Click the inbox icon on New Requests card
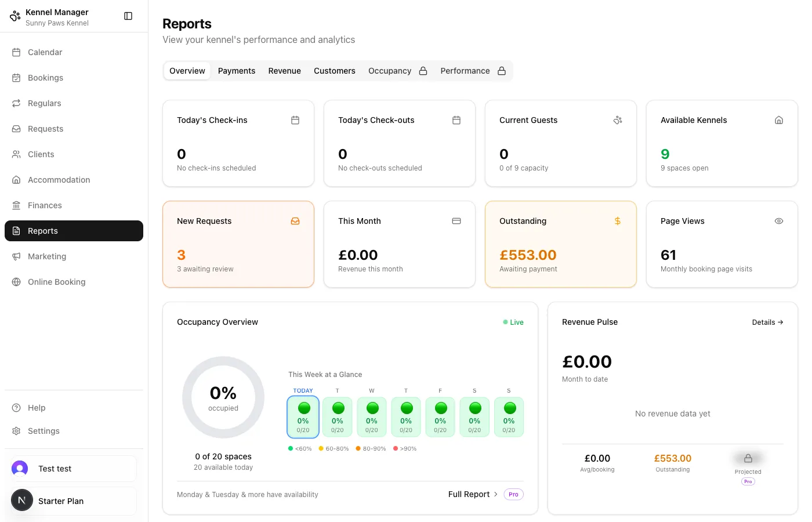Image resolution: width=812 pixels, height=522 pixels. point(295,221)
